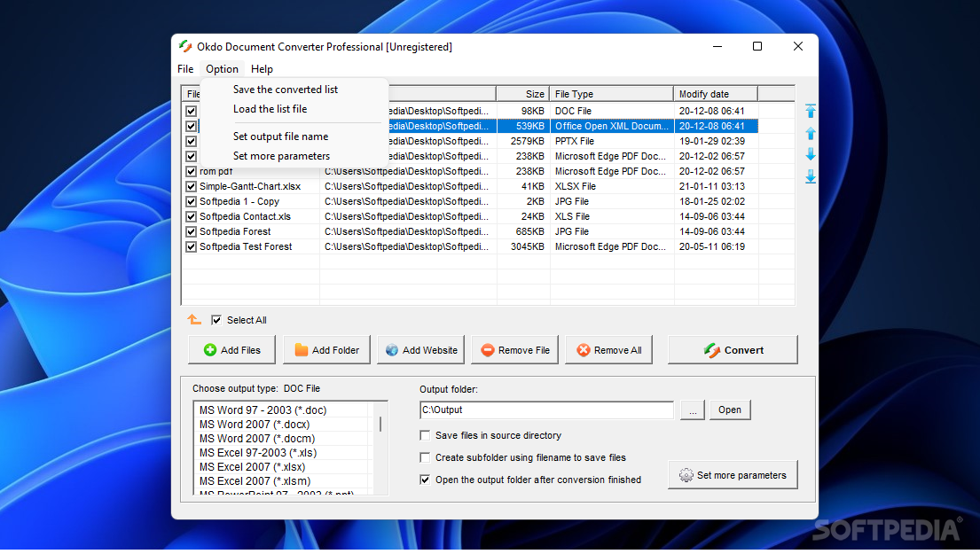Click the Softpedia Contact.xls file name
980x554 pixels.
pos(245,217)
